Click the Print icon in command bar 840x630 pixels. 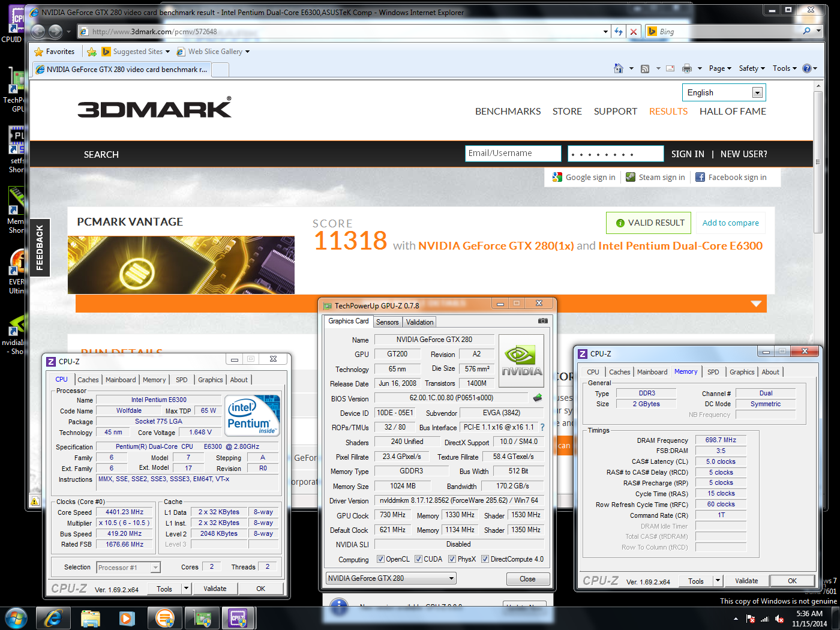tap(687, 68)
